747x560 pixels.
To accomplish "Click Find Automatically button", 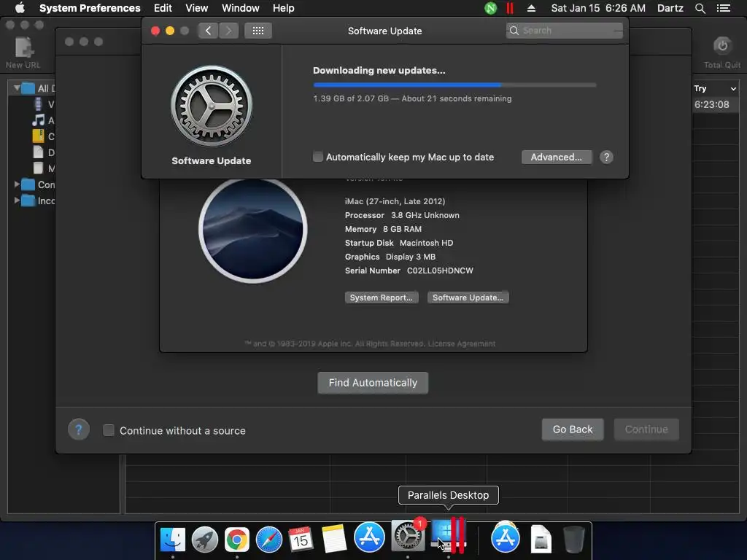I will point(373,383).
